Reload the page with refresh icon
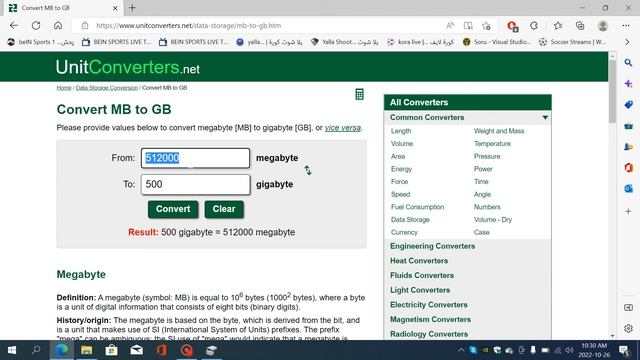The width and height of the screenshot is (640, 360). point(36,25)
